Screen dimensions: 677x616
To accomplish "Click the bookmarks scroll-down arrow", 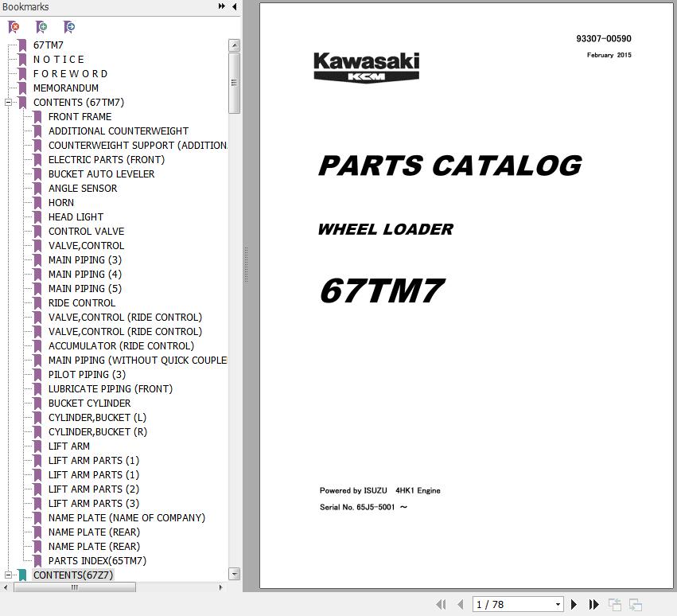I will point(234,574).
